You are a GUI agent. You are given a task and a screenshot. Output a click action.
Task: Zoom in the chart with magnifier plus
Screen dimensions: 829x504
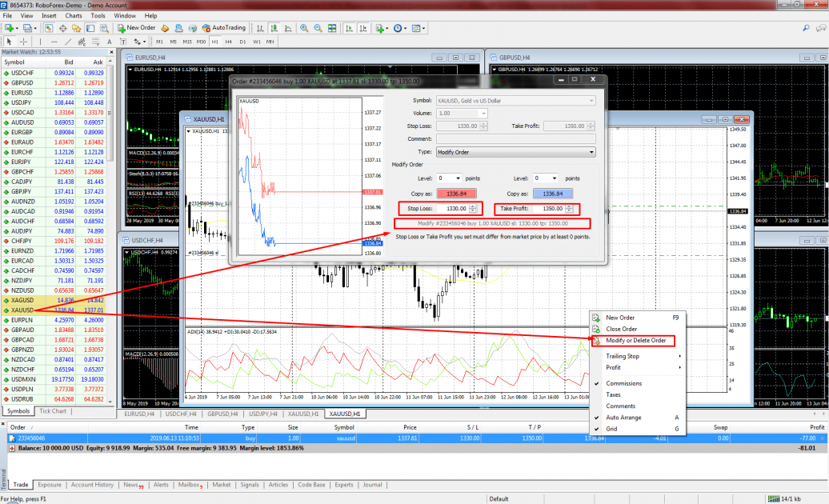point(304,28)
